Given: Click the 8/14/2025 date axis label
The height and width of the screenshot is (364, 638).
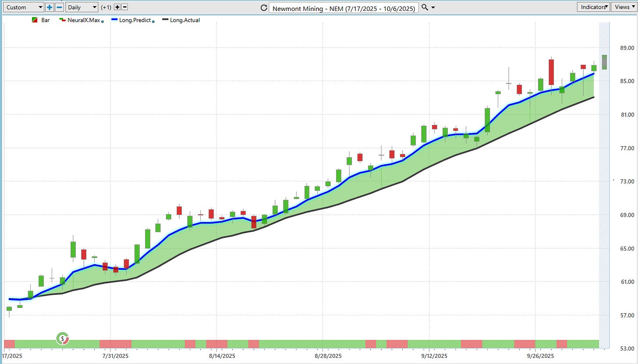Looking at the screenshot, I should (x=221, y=356).
